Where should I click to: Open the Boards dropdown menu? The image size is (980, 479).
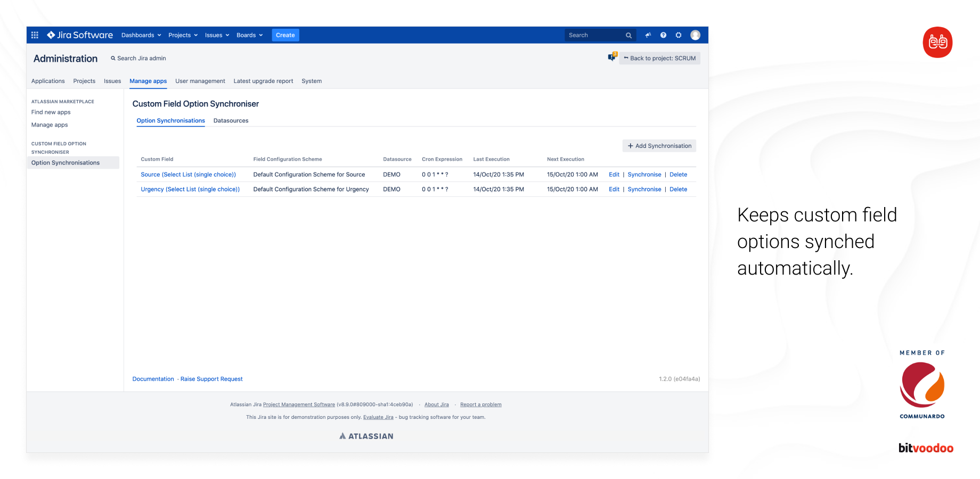point(249,35)
